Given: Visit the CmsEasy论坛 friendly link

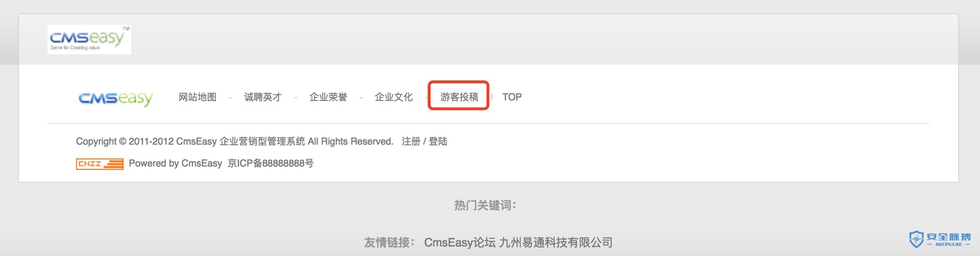Looking at the screenshot, I should 460,243.
